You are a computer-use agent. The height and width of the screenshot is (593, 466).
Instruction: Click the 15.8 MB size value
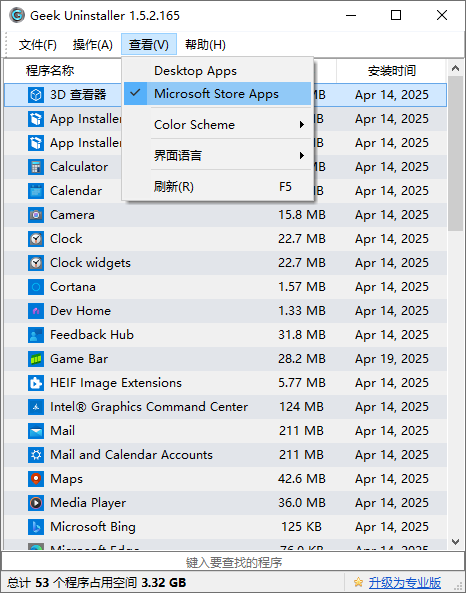tap(302, 215)
